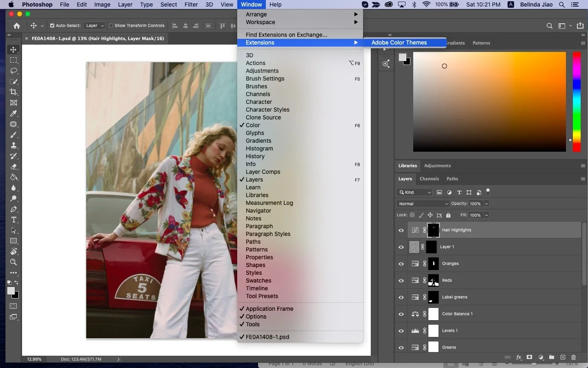This screenshot has width=588, height=368.
Task: Hide the Hair Highlights layer
Action: click(x=401, y=230)
